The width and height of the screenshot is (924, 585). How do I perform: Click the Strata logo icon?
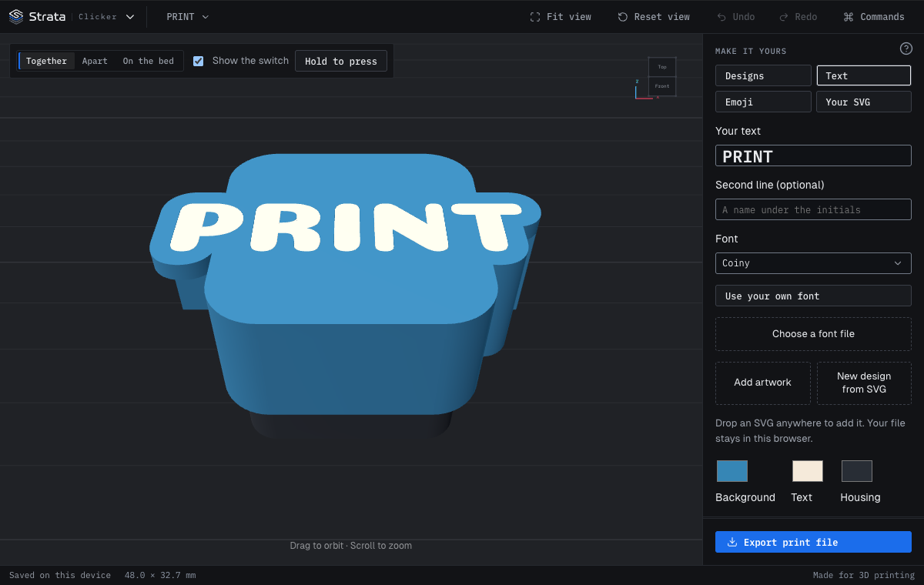(x=16, y=17)
